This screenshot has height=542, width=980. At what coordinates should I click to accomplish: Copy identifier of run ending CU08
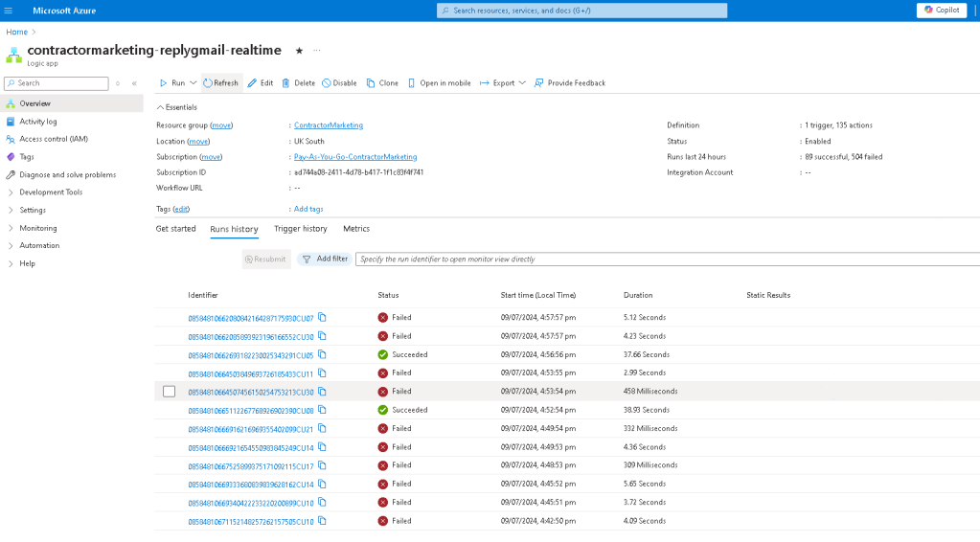point(322,410)
